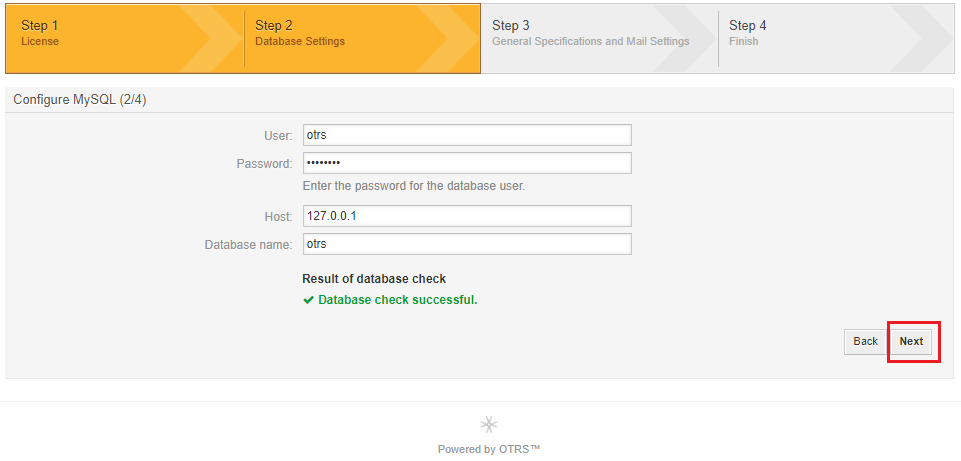Image resolution: width=961 pixels, height=461 pixels.
Task: Click the Configure MySQL (2/4) header
Action: coord(80,100)
